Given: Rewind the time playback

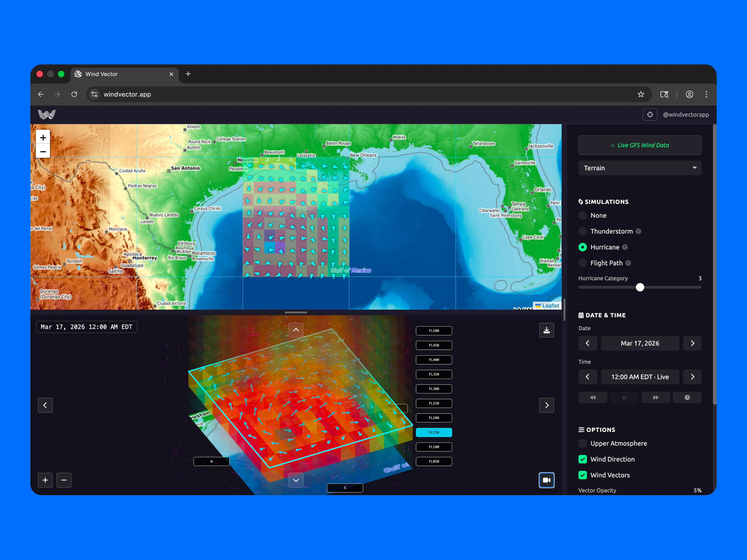Looking at the screenshot, I should tap(593, 397).
